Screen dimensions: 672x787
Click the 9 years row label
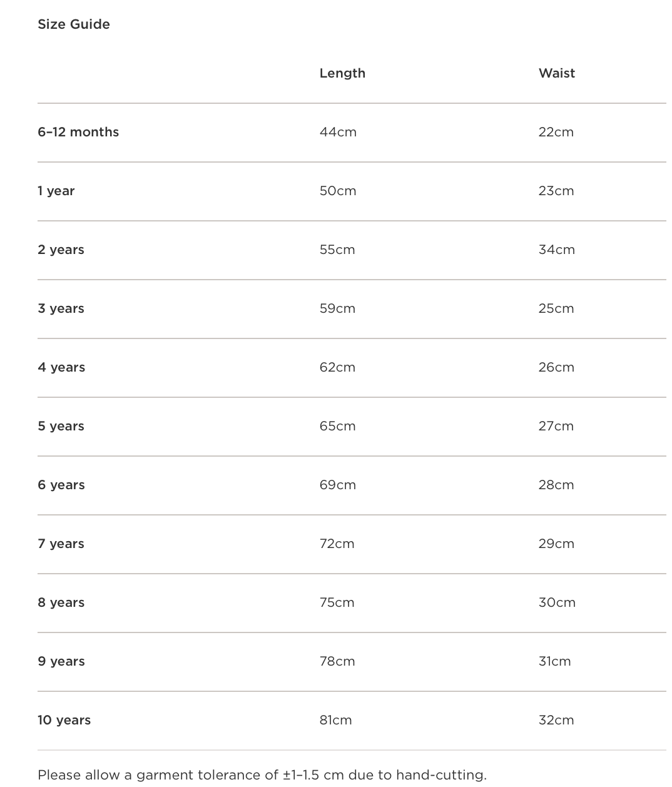[61, 661]
